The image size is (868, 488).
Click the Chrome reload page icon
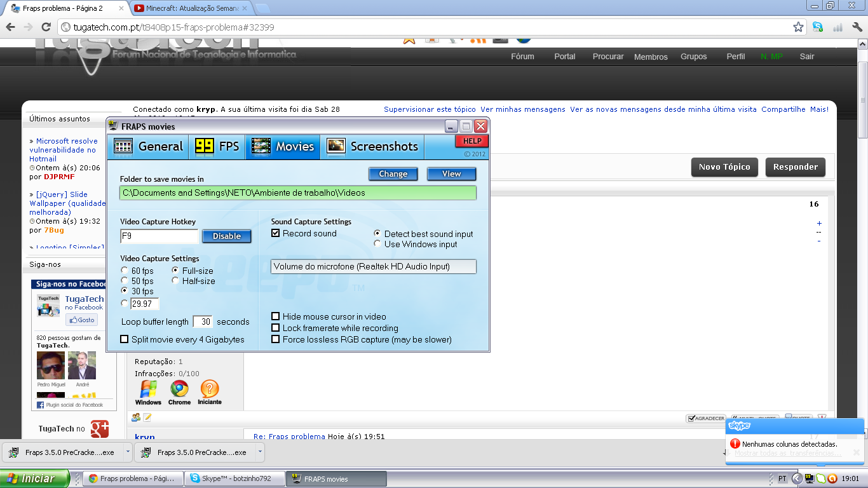[x=46, y=27]
